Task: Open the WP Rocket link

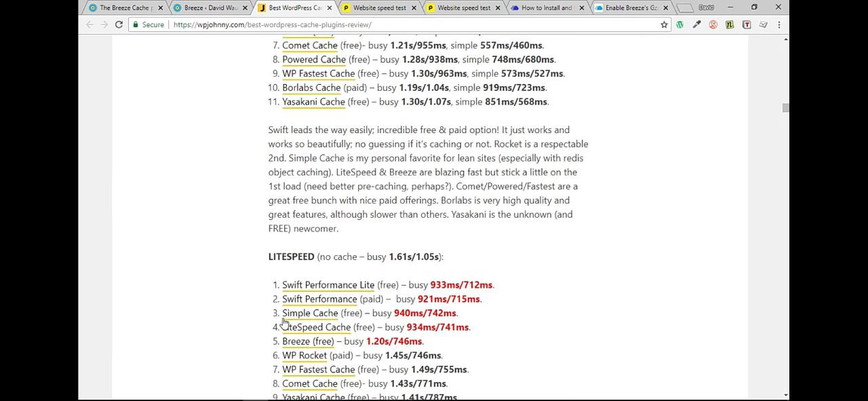Action: pos(304,356)
